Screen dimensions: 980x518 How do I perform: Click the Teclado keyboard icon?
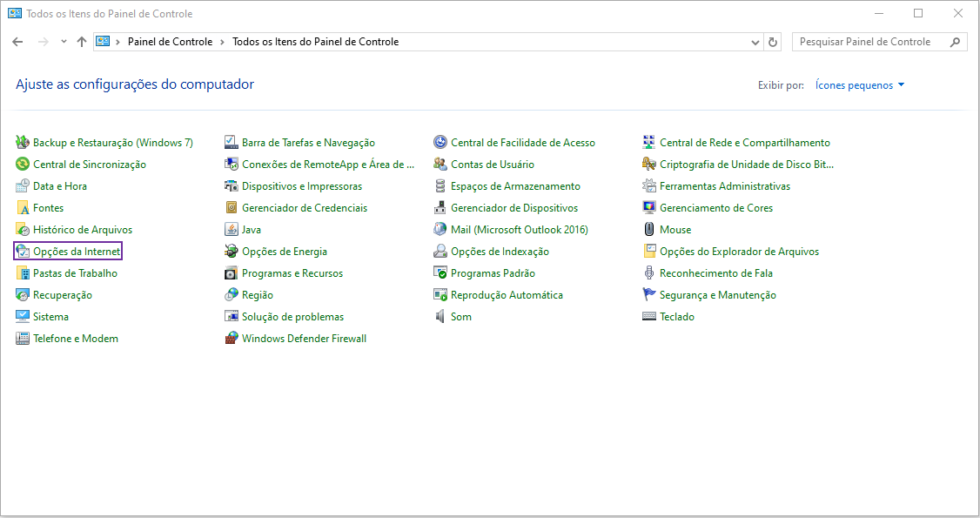pos(648,317)
